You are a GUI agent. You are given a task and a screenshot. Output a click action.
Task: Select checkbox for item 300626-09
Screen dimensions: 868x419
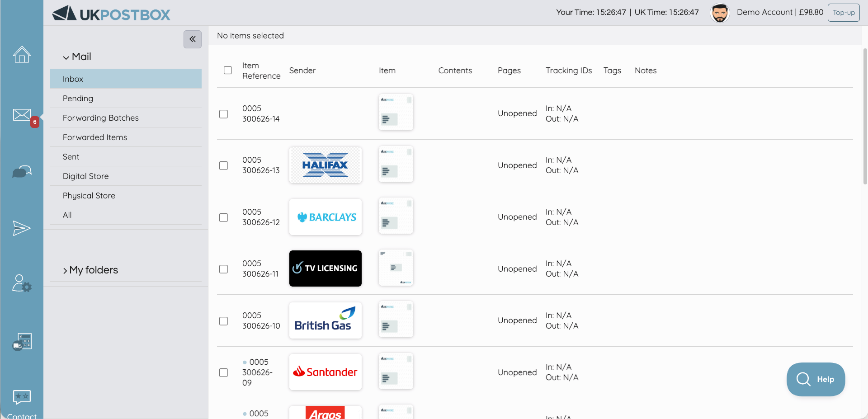(223, 372)
